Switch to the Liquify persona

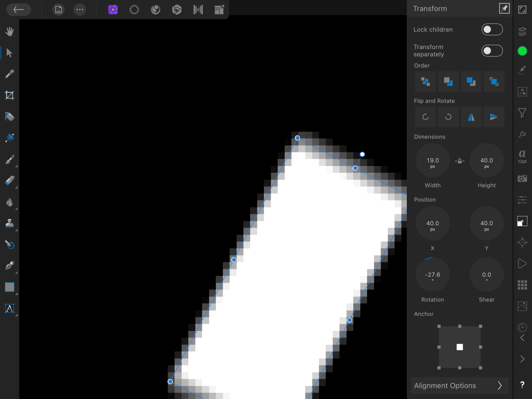click(155, 10)
